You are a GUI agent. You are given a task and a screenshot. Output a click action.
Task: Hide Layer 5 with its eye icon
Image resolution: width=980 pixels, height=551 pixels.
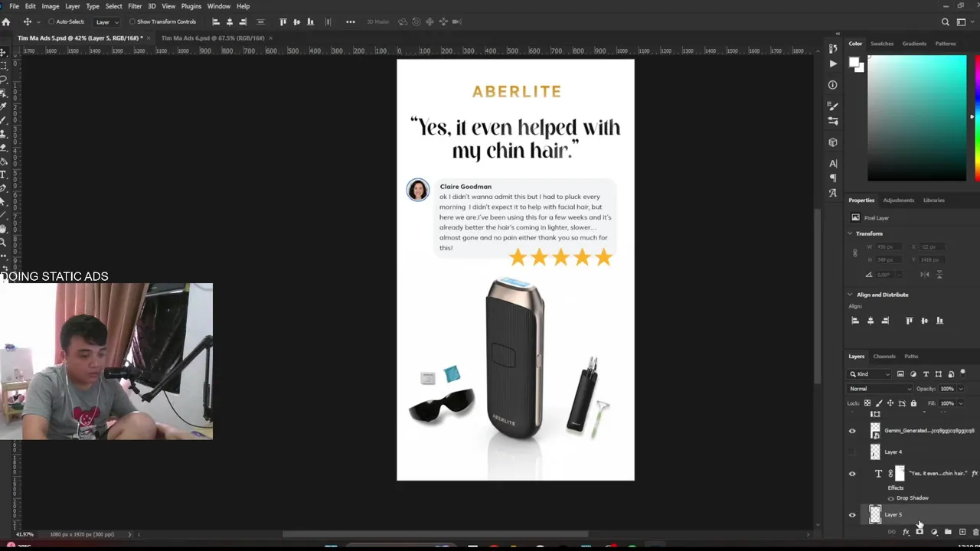[852, 515]
